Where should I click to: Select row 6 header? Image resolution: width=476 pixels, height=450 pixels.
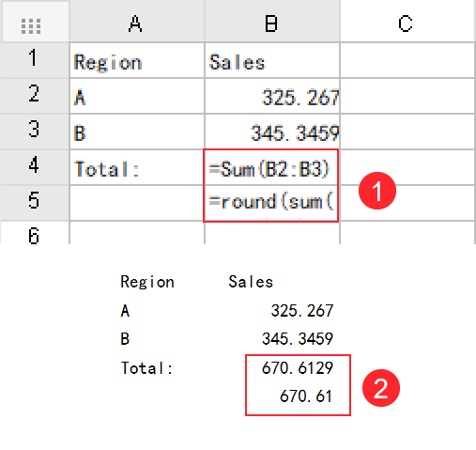pyautogui.click(x=35, y=233)
